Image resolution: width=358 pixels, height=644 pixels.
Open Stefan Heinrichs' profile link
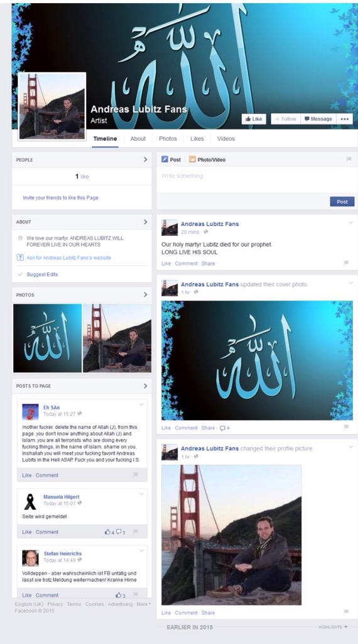(x=63, y=553)
